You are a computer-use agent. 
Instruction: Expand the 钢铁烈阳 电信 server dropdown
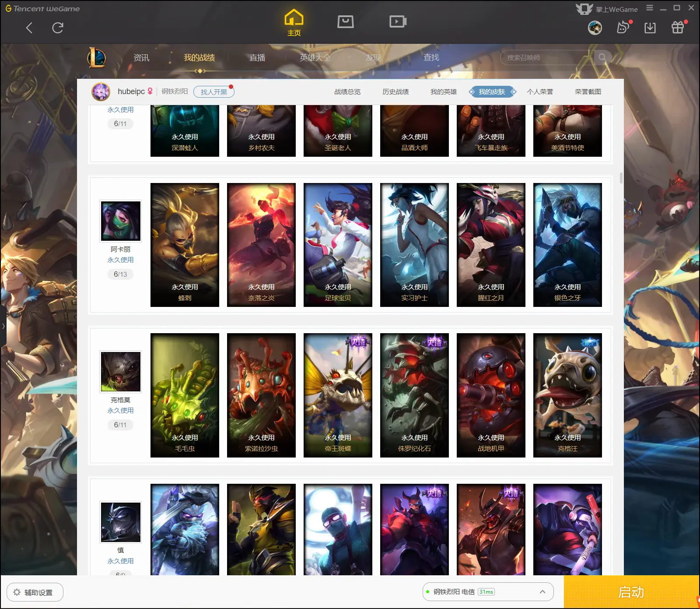coord(542,592)
